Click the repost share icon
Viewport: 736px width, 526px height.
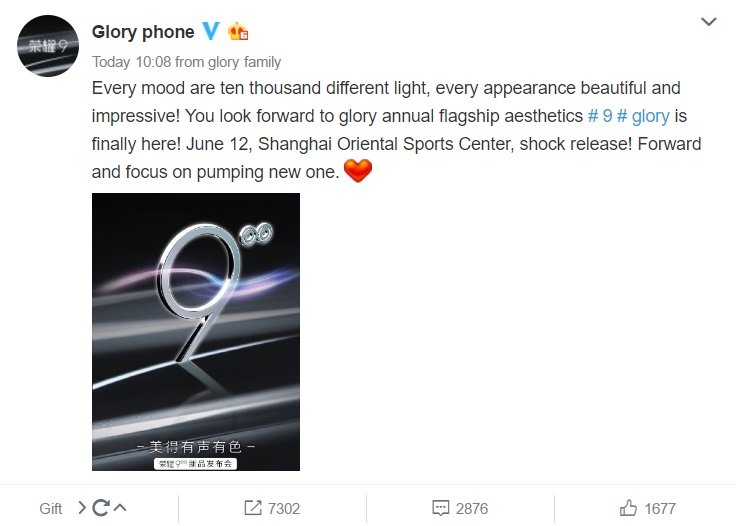[253, 508]
